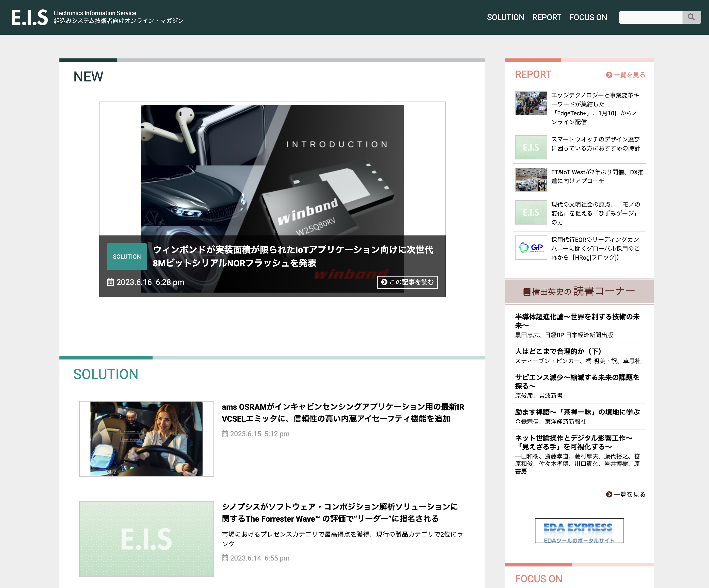Click the SOLUTION badge on the featured article

point(127,256)
